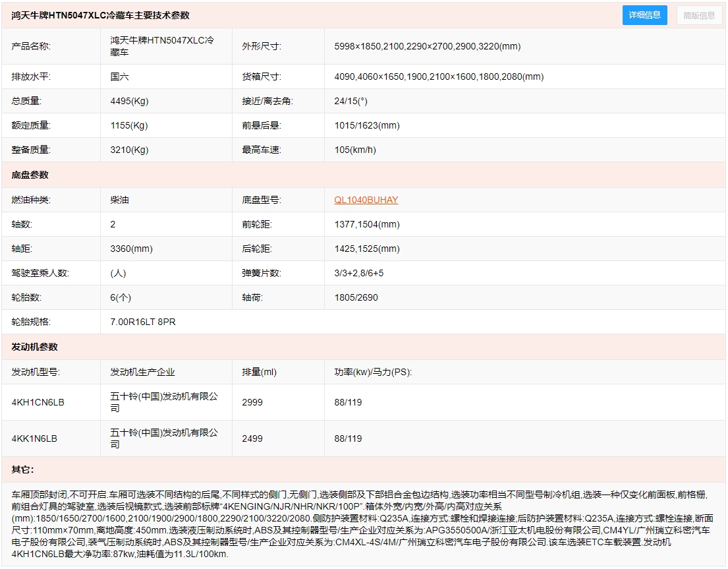Click the 最高车速 value 105(km/h)
Viewport: 728px width, 569px height.
point(355,150)
